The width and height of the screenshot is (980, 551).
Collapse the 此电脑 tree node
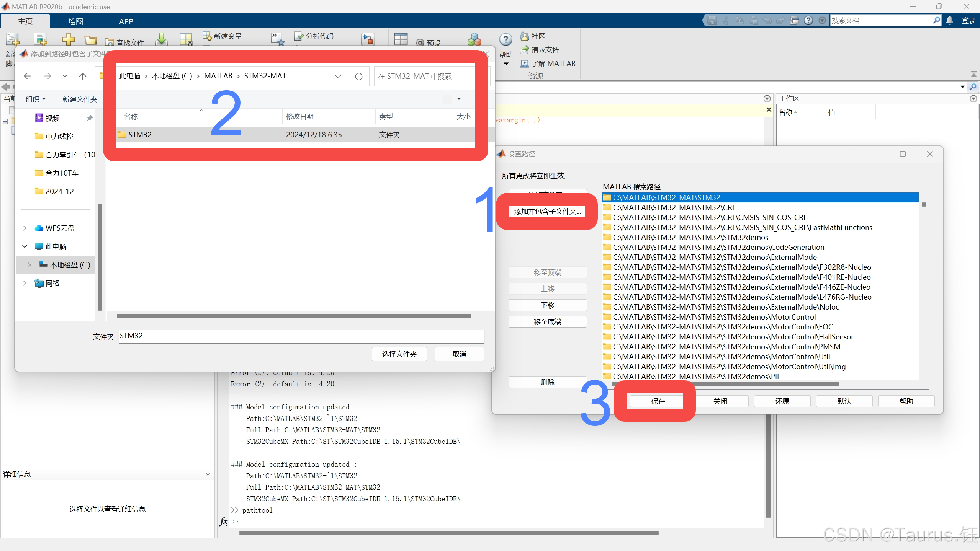pyautogui.click(x=25, y=246)
